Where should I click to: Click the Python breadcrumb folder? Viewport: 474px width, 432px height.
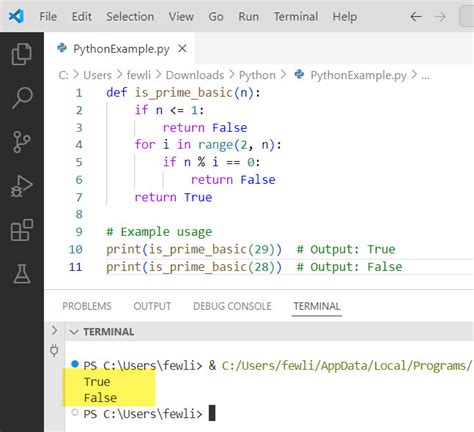[x=257, y=75]
